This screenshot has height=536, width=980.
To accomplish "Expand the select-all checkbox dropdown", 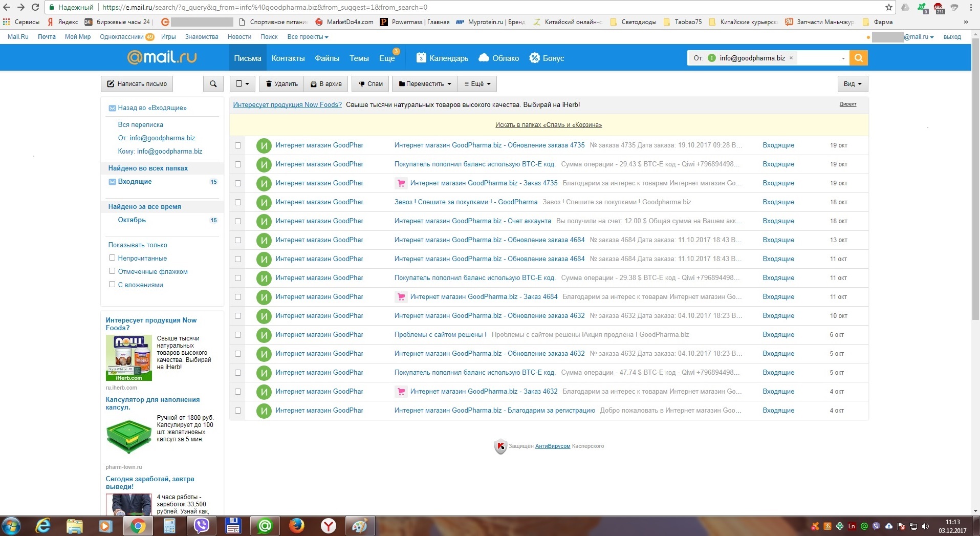I will click(242, 84).
